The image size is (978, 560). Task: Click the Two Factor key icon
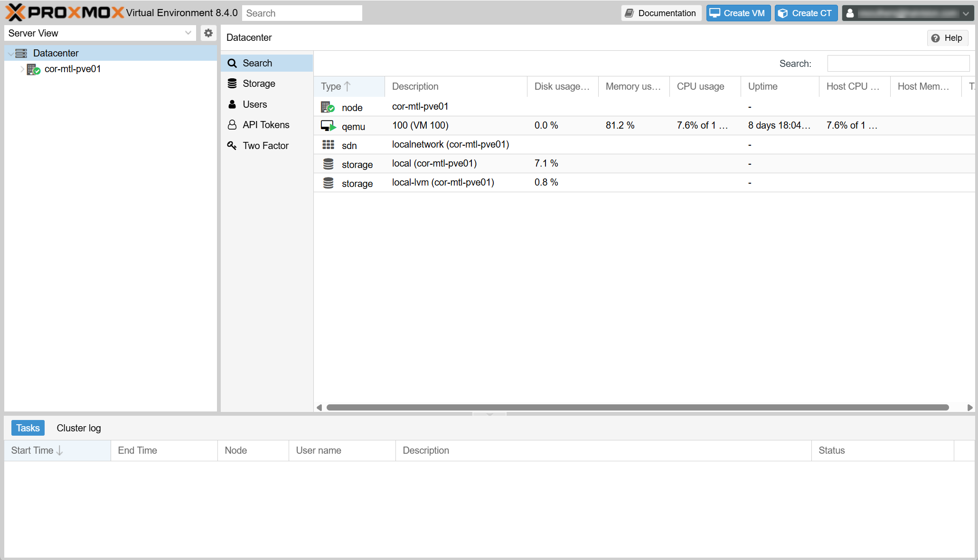pos(232,146)
